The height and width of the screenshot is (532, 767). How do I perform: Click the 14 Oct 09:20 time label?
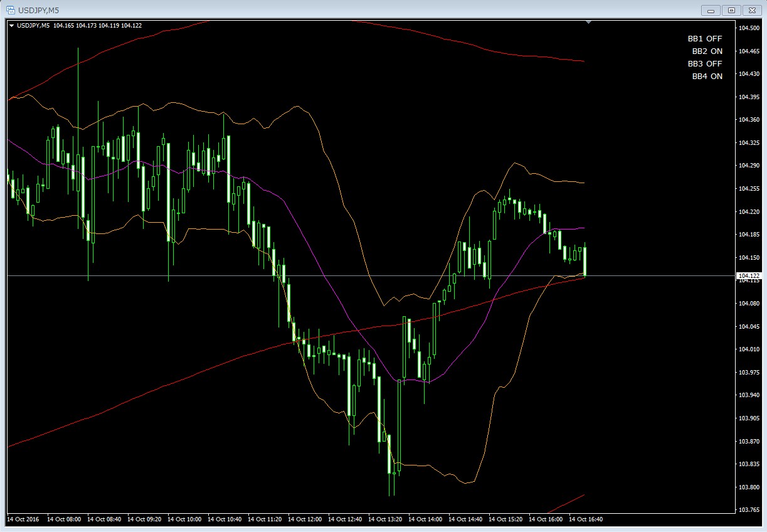[144, 519]
